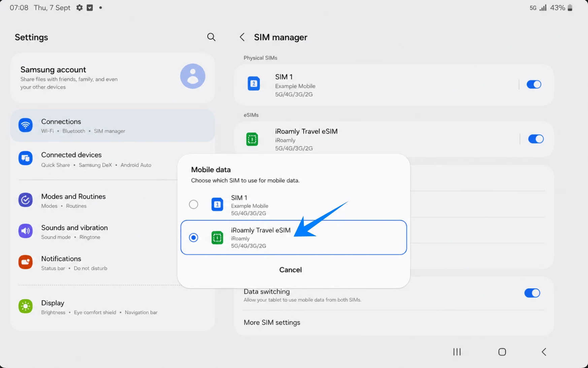Toggle the SIM 1 switch off
Image resolution: width=588 pixels, height=368 pixels.
(x=534, y=84)
